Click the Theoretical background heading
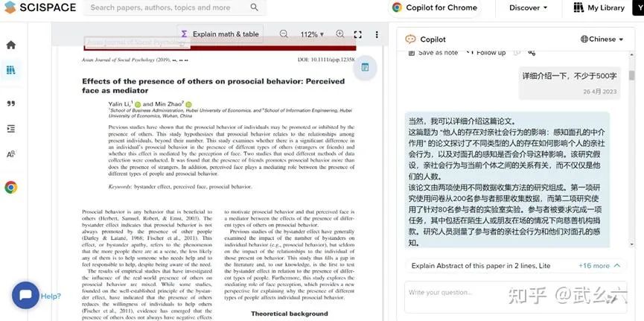Screen dimensions: 644x321 290,314
